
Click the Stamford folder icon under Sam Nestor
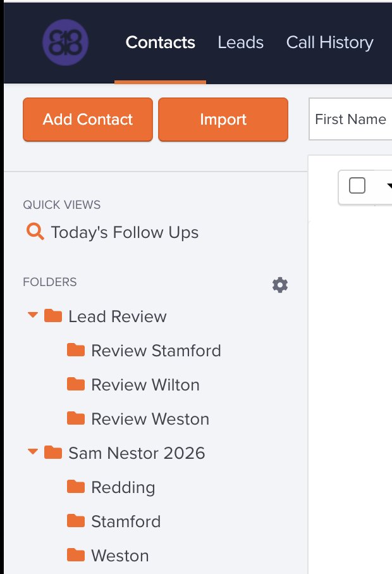(76, 521)
